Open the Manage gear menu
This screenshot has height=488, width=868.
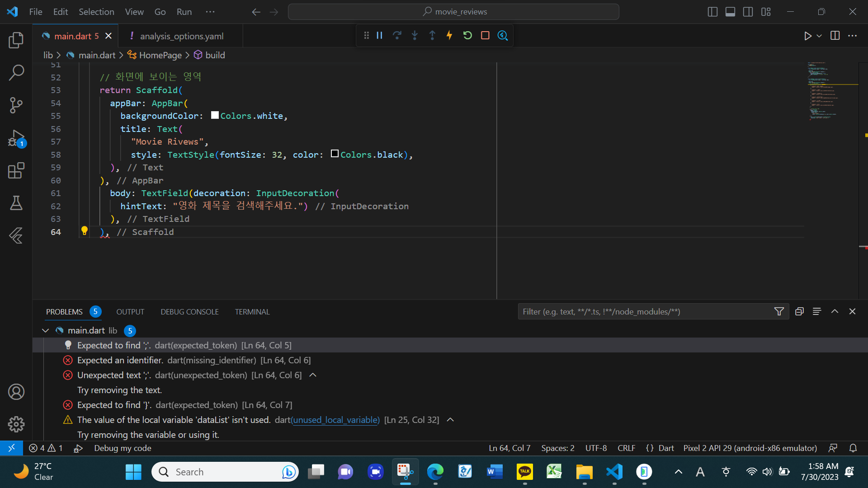tap(16, 424)
